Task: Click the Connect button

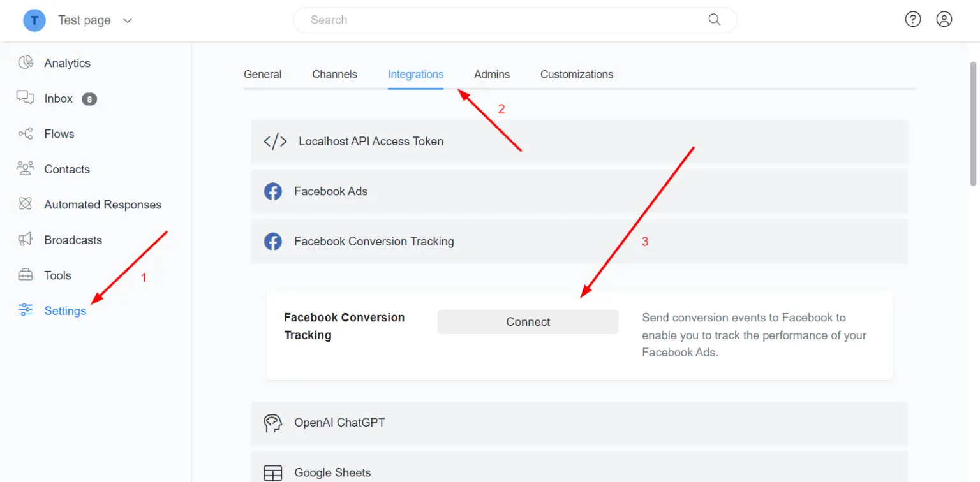Action: 528,322
